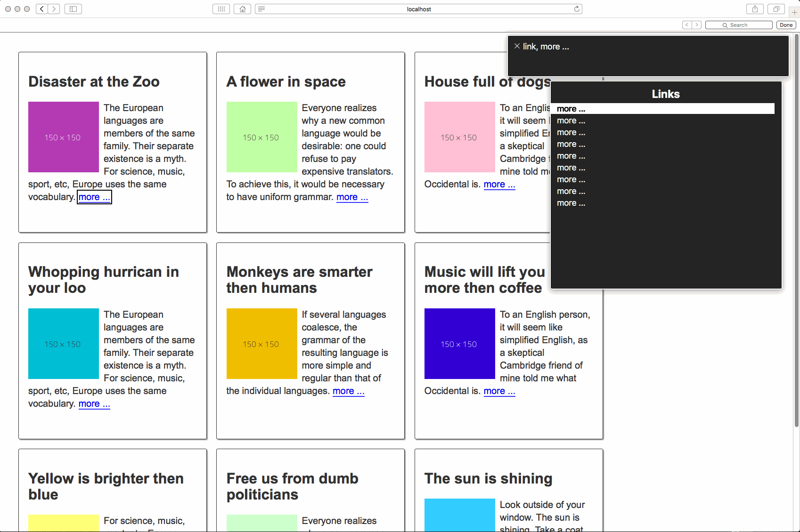Click the A flower in space heading
Viewport: 800px width, 532px height.
[x=286, y=81]
